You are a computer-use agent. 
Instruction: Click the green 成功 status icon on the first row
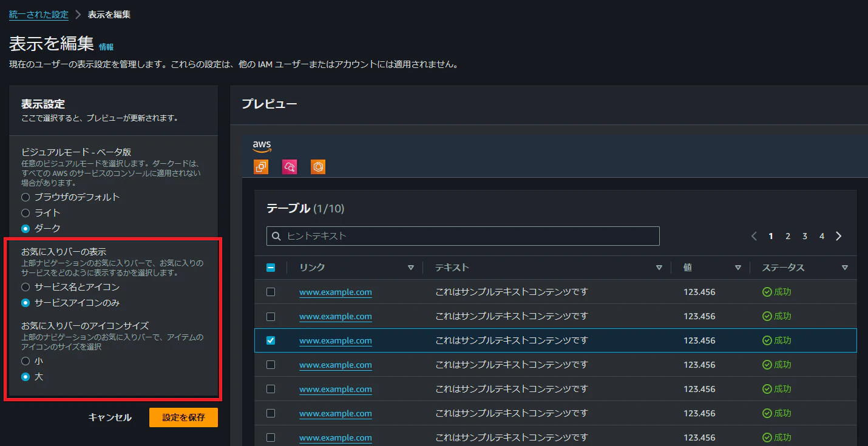coord(767,292)
